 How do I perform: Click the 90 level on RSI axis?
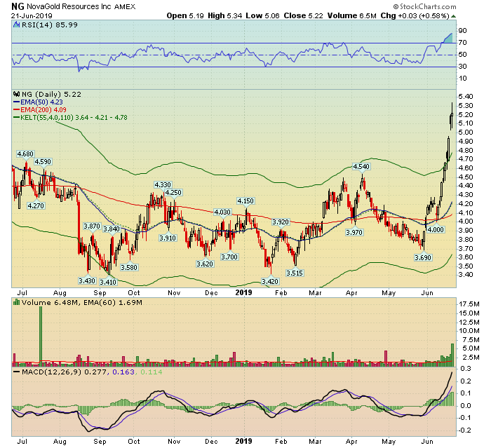tap(462, 31)
